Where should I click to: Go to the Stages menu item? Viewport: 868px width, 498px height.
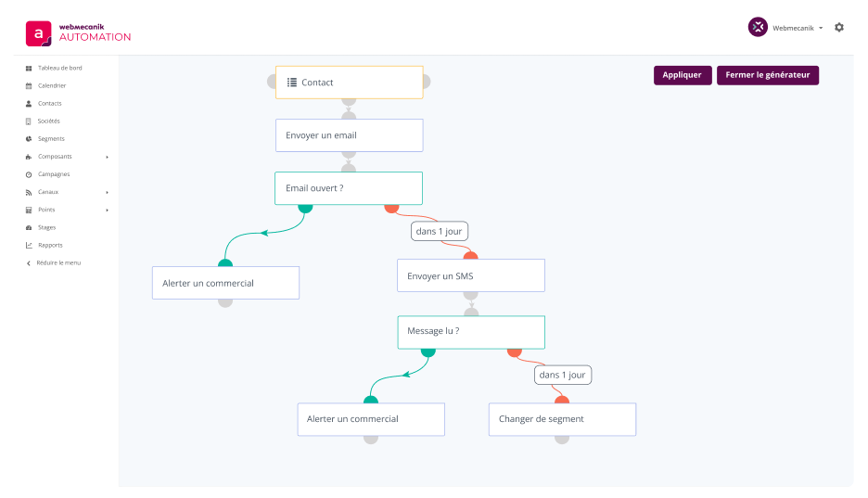[46, 227]
